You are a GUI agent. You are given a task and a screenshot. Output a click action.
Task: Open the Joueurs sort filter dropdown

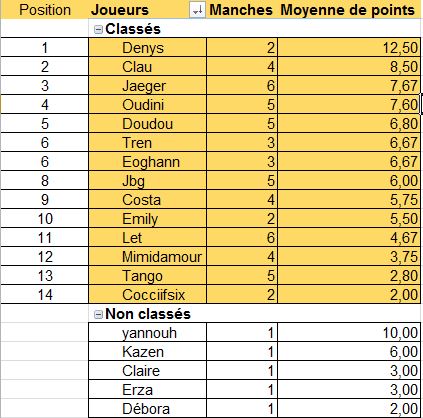197,10
